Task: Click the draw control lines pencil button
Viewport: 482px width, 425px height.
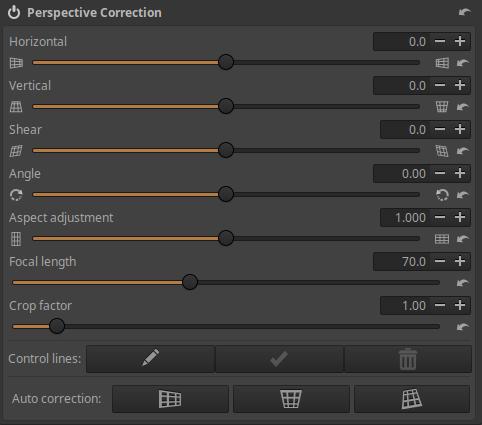Action: click(x=150, y=359)
